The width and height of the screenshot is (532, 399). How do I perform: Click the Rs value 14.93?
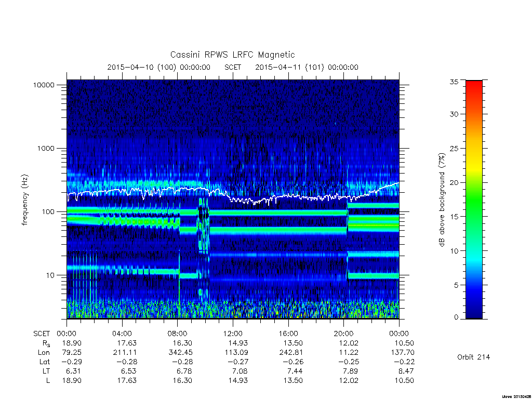click(238, 343)
